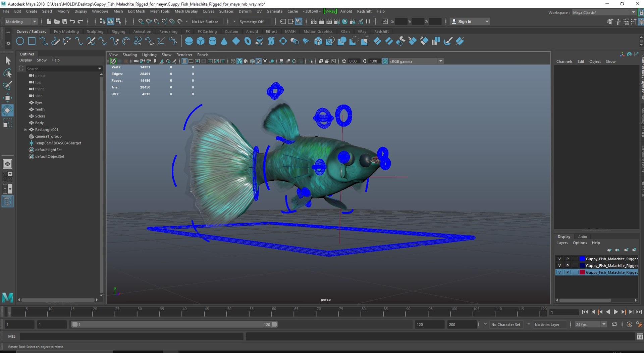The width and height of the screenshot is (644, 353).
Task: Click the red color swatch of third layer
Action: [582, 272]
